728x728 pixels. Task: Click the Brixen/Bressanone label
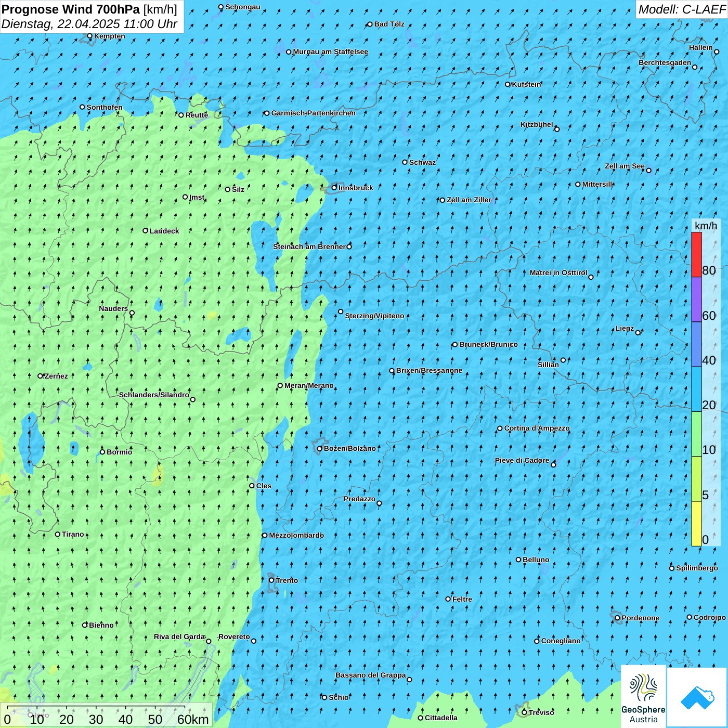point(429,370)
